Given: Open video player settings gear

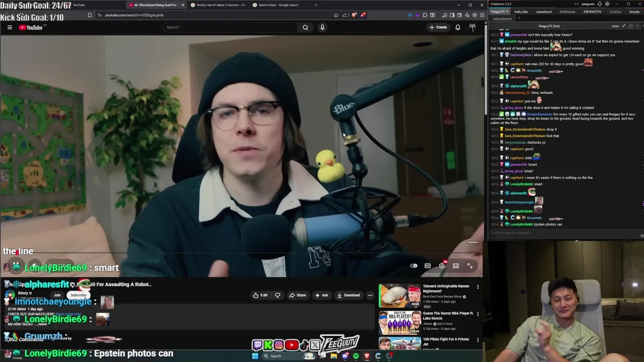Looking at the screenshot, I should (442, 265).
